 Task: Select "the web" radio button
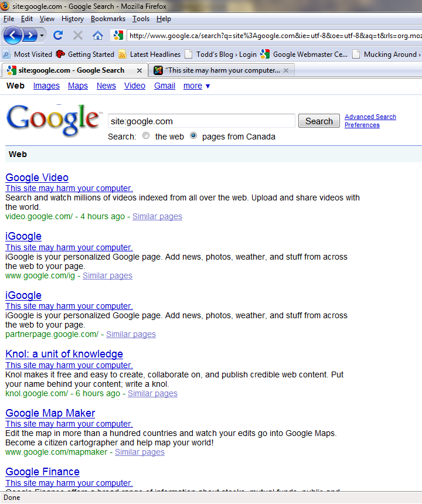coord(146,135)
